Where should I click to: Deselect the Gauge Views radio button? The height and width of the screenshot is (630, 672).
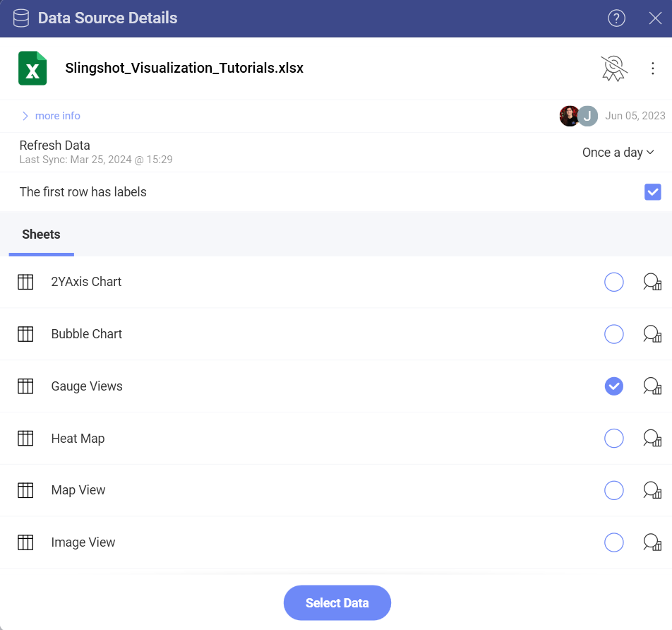coord(613,386)
